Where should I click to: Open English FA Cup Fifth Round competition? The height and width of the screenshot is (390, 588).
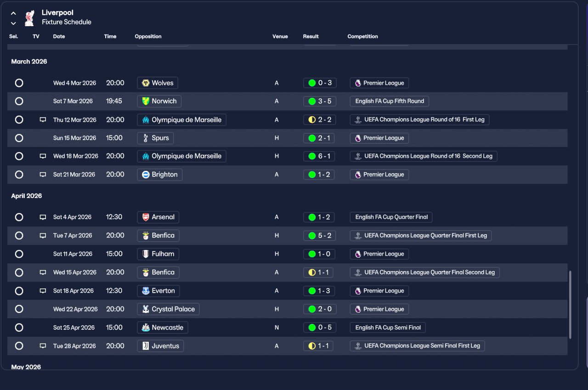coord(390,101)
